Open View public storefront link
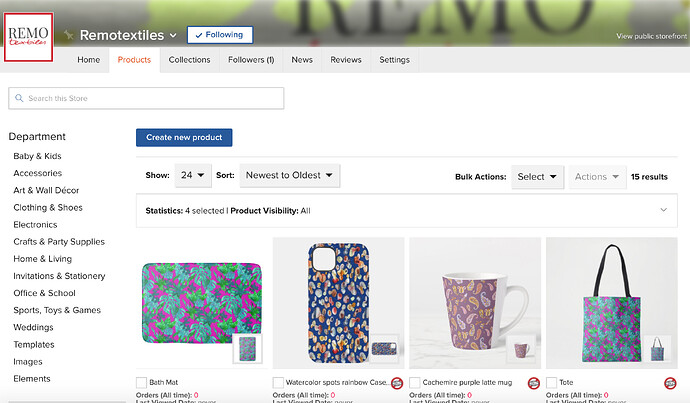 click(651, 37)
